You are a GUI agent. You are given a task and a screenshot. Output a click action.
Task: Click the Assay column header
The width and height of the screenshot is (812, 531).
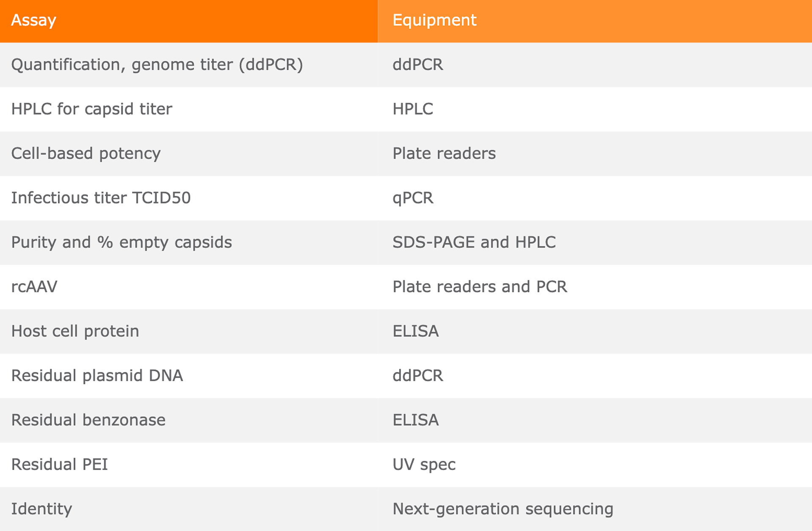click(189, 21)
